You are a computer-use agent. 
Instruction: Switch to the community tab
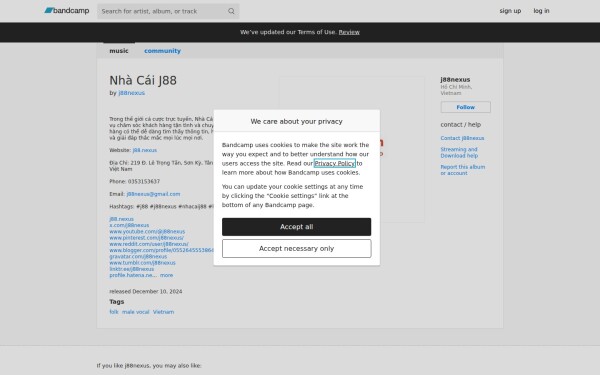pyautogui.click(x=162, y=51)
